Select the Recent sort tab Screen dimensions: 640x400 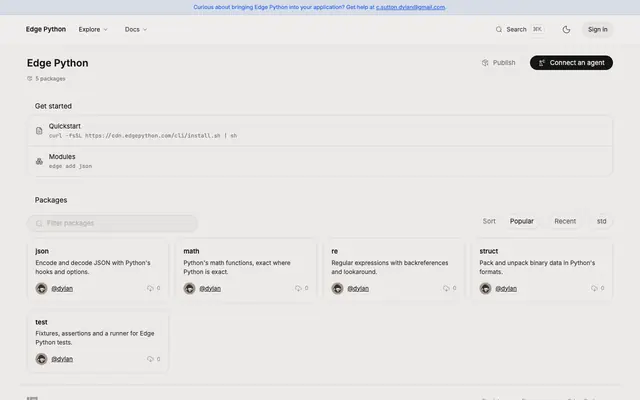click(x=565, y=221)
